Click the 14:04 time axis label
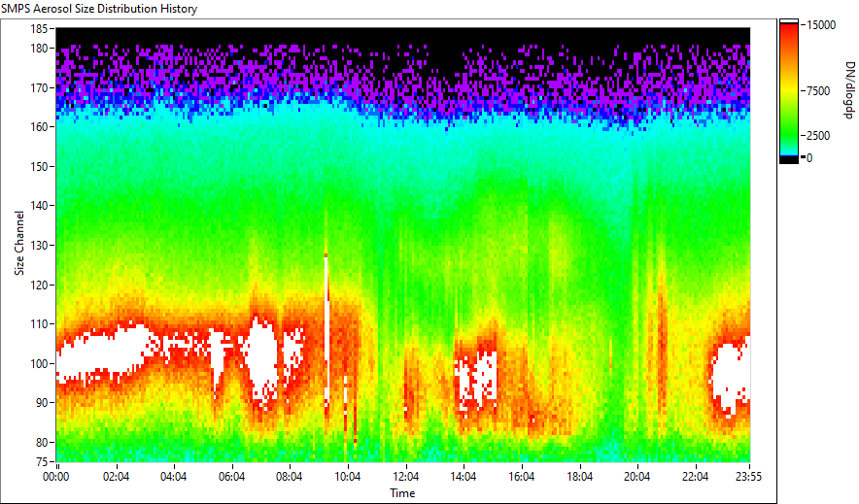This screenshot has width=859, height=504. (464, 477)
